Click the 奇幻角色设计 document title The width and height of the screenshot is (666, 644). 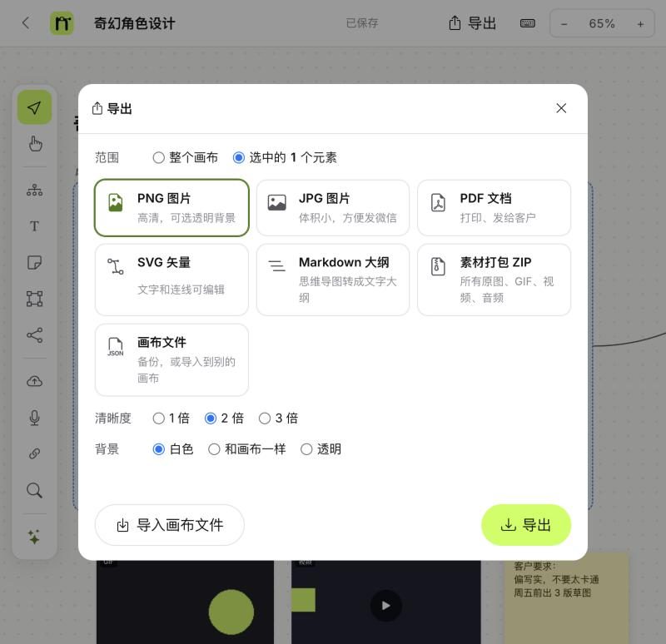134,23
